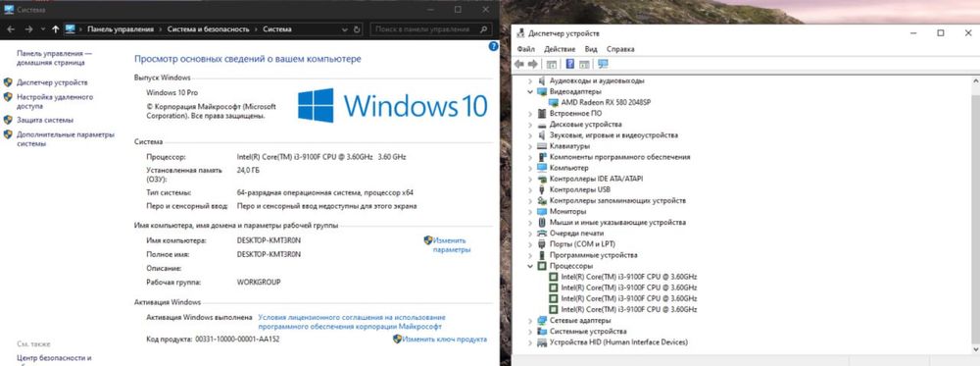Click the Сетевые адаптеры category icon

click(x=543, y=320)
